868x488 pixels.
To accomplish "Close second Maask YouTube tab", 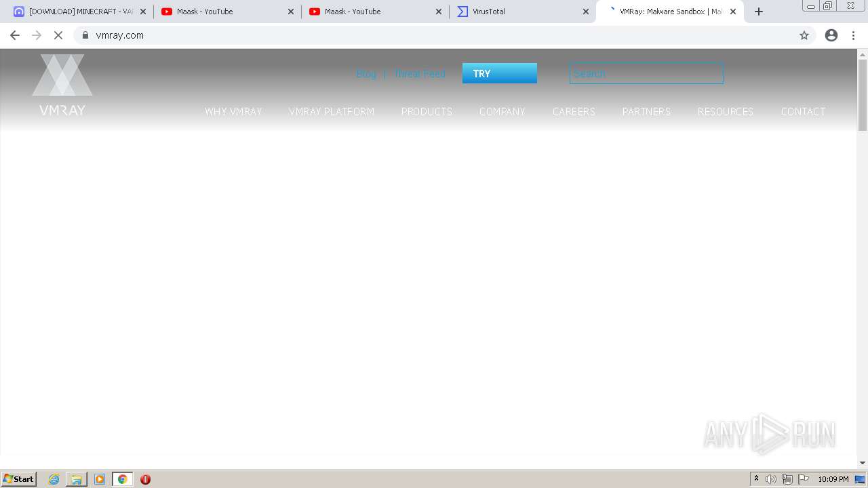I will 439,12.
